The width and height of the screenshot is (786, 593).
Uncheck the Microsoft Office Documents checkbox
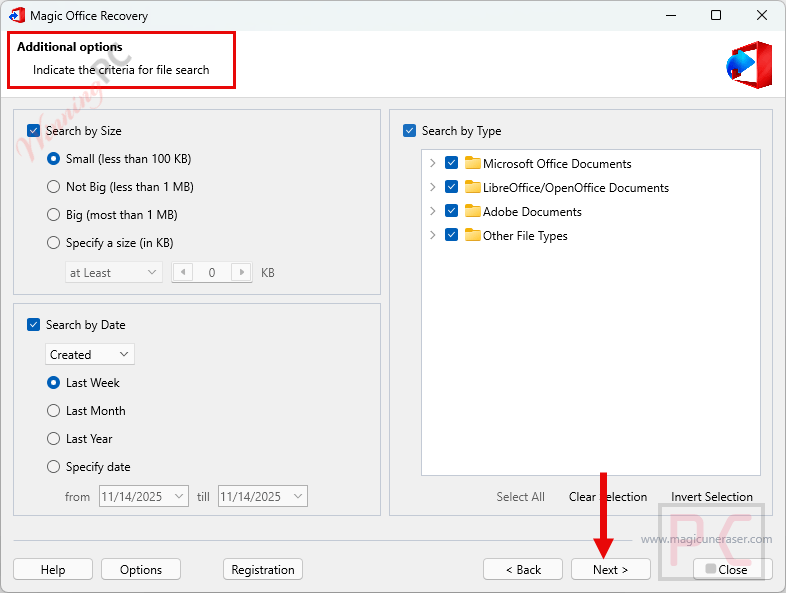click(451, 163)
